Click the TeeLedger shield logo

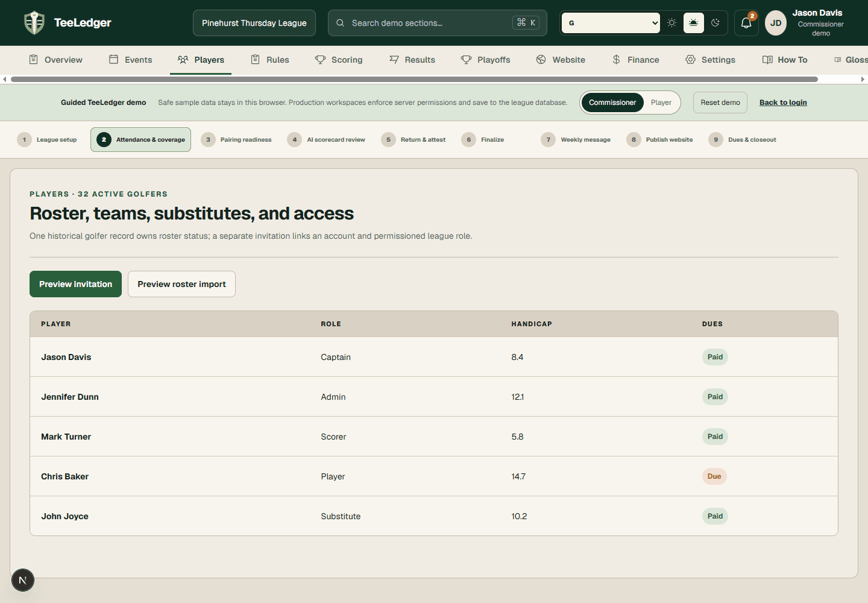[x=34, y=23]
